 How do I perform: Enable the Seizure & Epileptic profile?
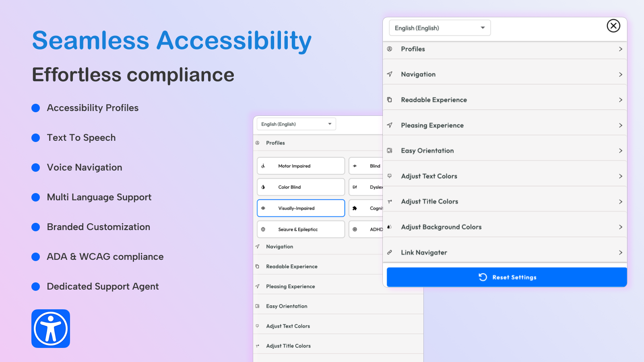point(301,230)
